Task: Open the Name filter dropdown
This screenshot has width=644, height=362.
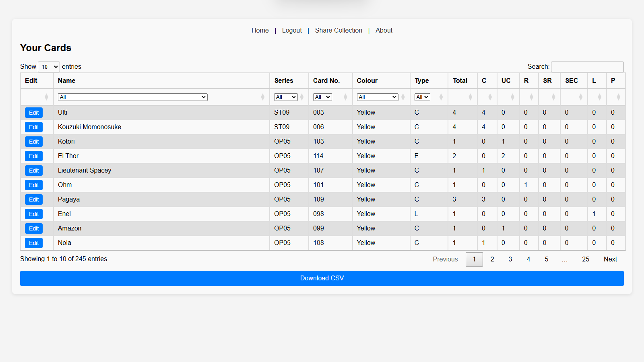Action: coord(133,97)
